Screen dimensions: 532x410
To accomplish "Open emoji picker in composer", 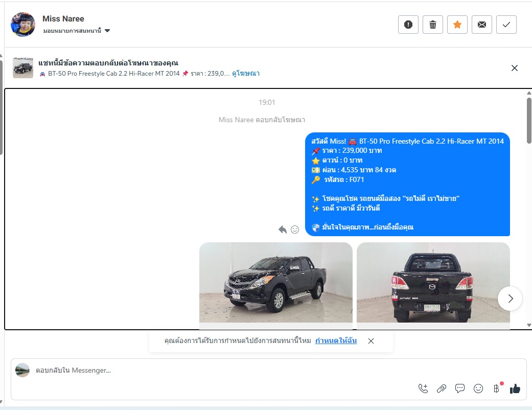I will [478, 389].
